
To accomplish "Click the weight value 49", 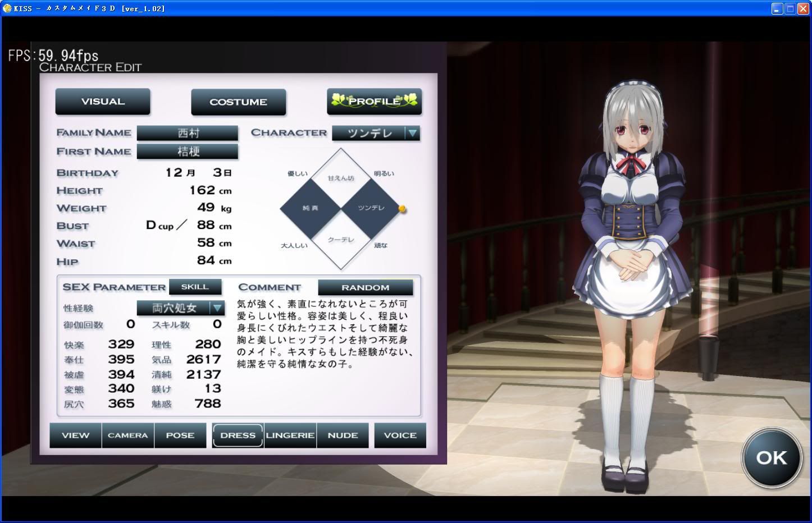I will tap(206, 208).
